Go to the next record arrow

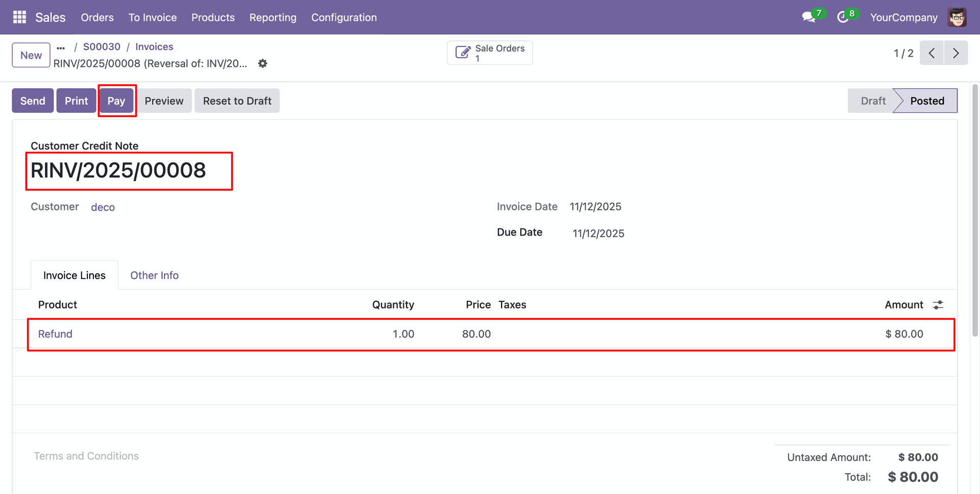(956, 53)
